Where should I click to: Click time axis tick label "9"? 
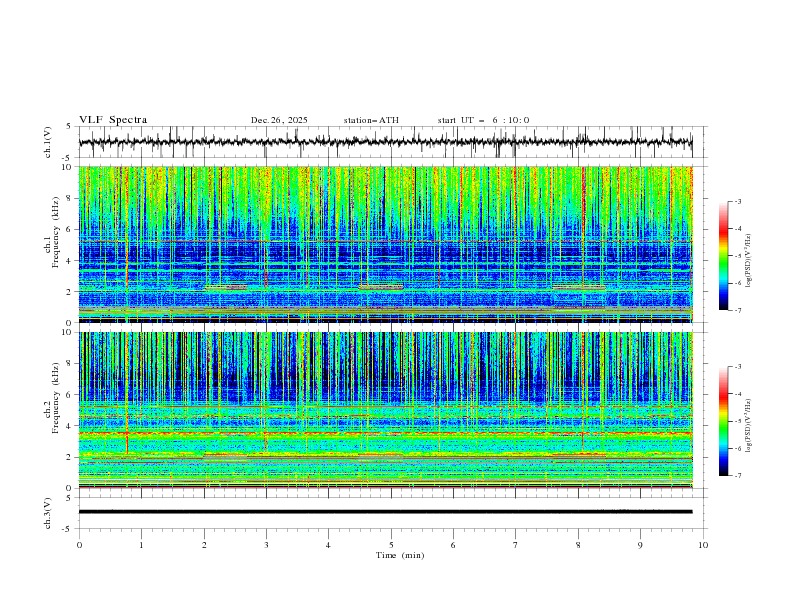tap(640, 545)
